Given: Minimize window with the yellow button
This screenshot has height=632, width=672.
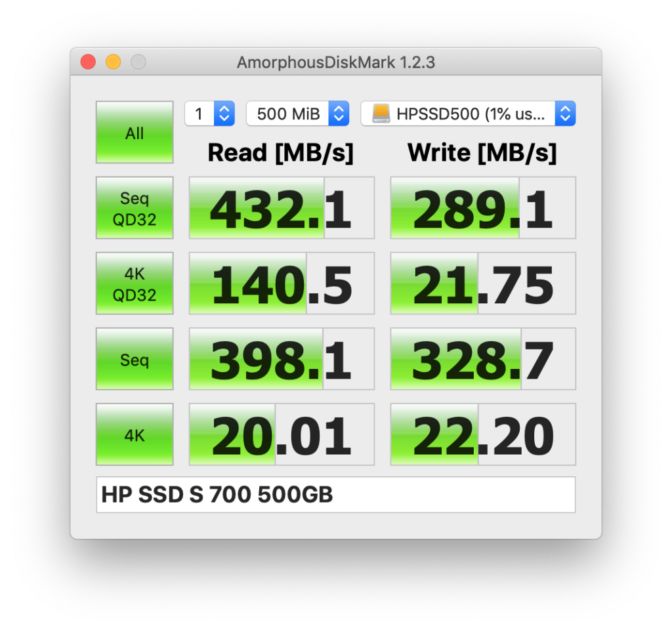Looking at the screenshot, I should coord(113,62).
